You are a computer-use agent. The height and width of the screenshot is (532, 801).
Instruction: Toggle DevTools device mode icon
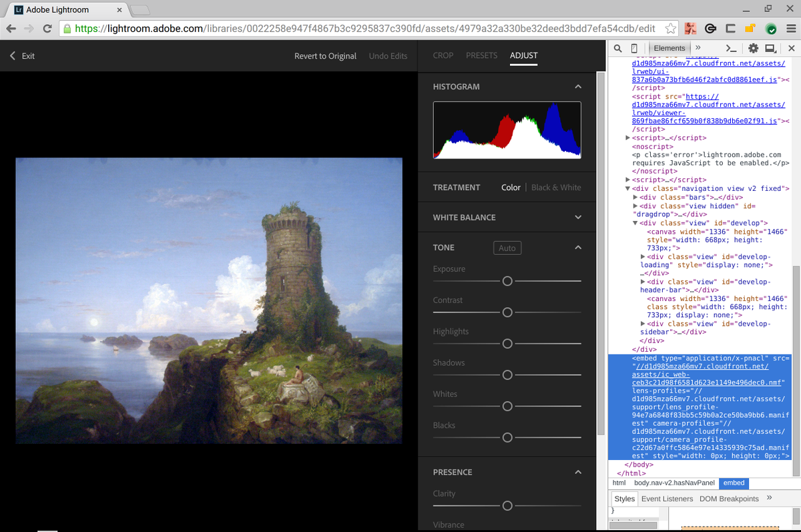[x=634, y=48]
